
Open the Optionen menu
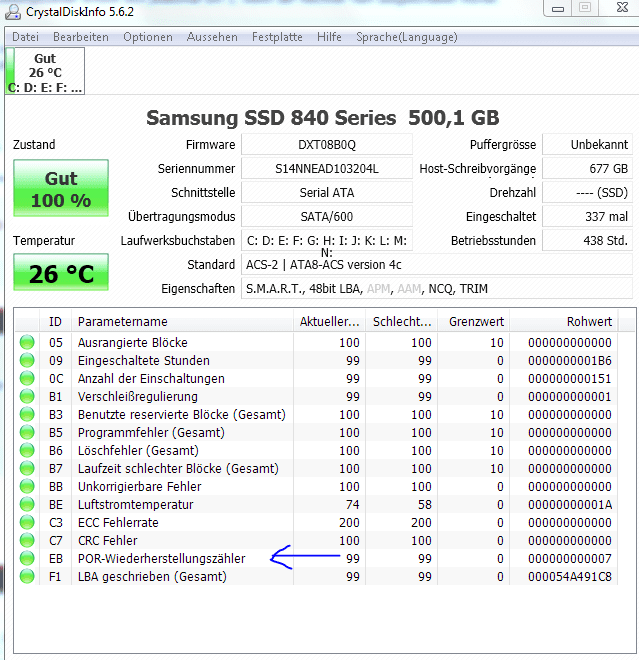tap(148, 37)
